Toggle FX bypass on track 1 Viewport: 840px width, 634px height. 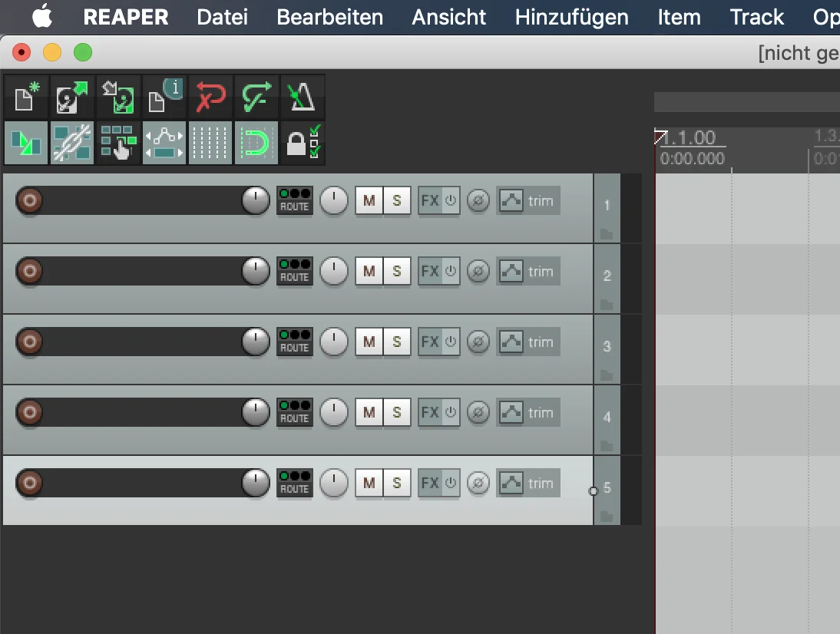(x=451, y=201)
